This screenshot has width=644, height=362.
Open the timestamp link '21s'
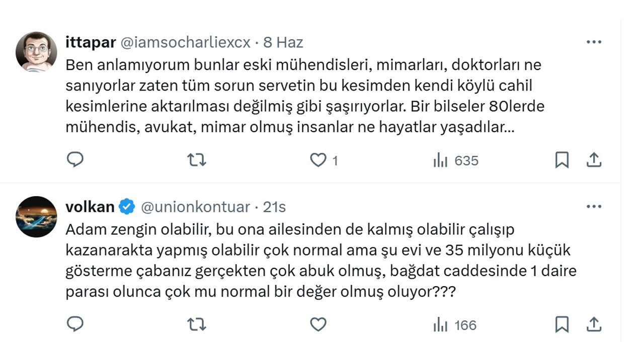coord(275,206)
